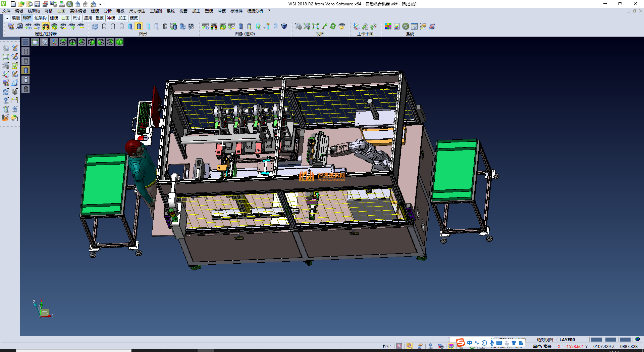Click the refresh graphics icon in 图形 toolbar
Image resolution: width=644 pixels, height=352 pixels.
pyautogui.click(x=95, y=27)
